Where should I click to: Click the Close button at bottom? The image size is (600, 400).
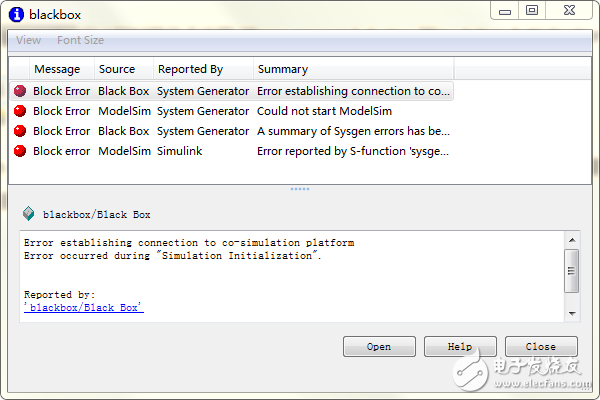pos(541,347)
